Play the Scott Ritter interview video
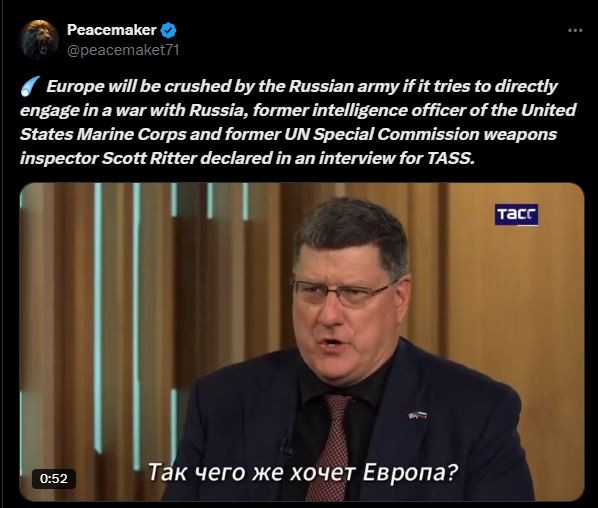Viewport: 598px width, 508px height. [x=302, y=342]
